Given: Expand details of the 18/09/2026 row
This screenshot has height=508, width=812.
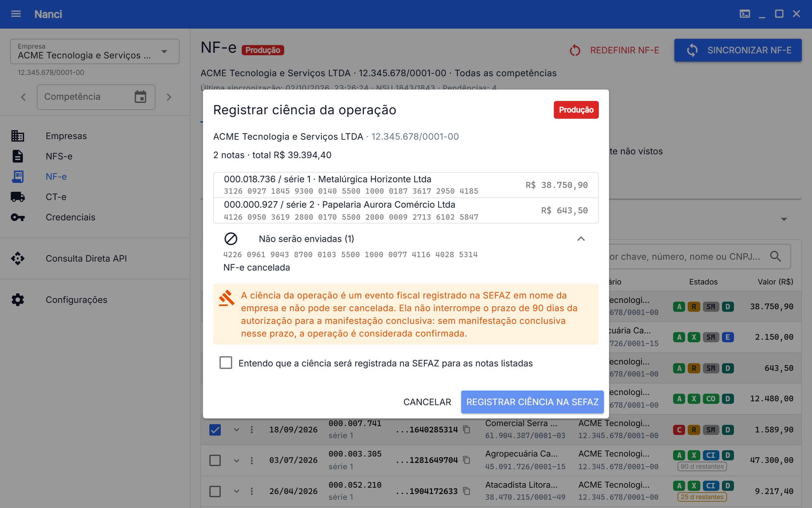Looking at the screenshot, I should tap(237, 429).
